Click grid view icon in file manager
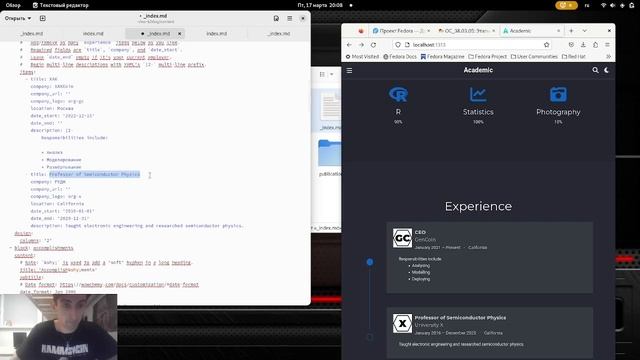The width and height of the screenshot is (640, 360). (322, 74)
